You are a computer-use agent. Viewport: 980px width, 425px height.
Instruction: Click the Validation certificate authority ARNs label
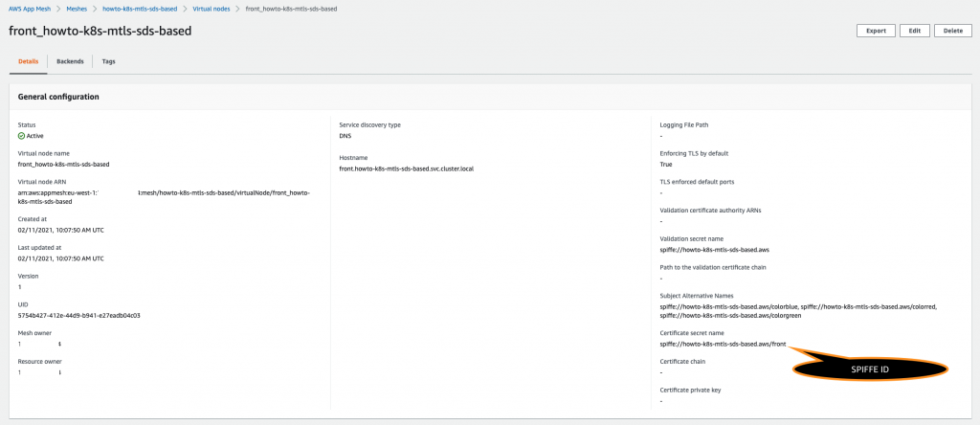point(711,210)
